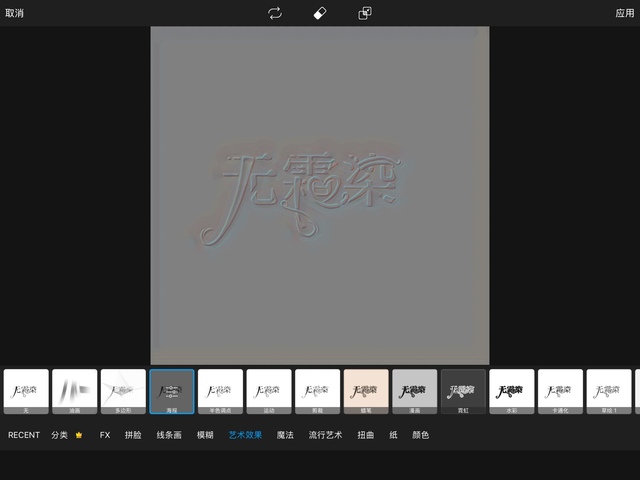The width and height of the screenshot is (640, 480).
Task: Pick the 多边形 polygon effect thumbnail
Action: (123, 390)
